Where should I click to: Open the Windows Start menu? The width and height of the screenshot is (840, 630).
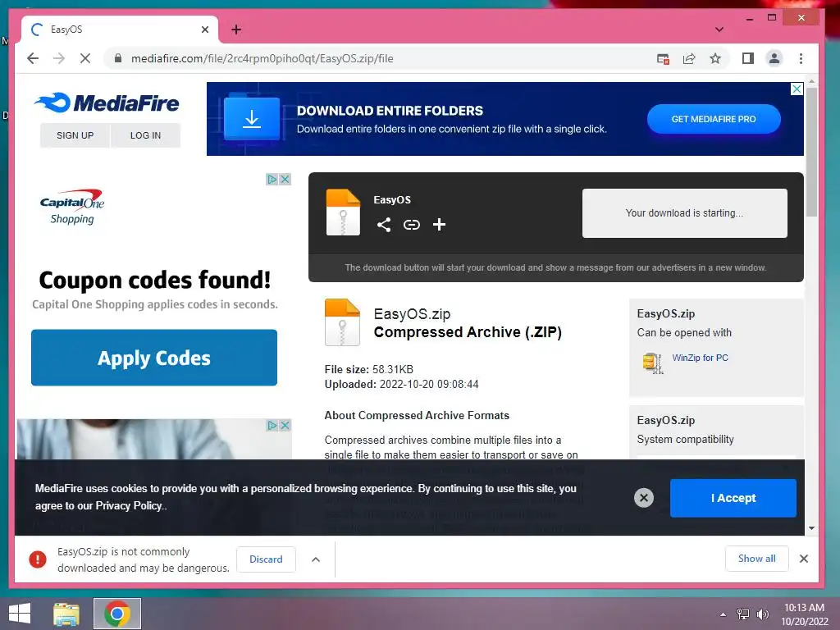pos(20,614)
